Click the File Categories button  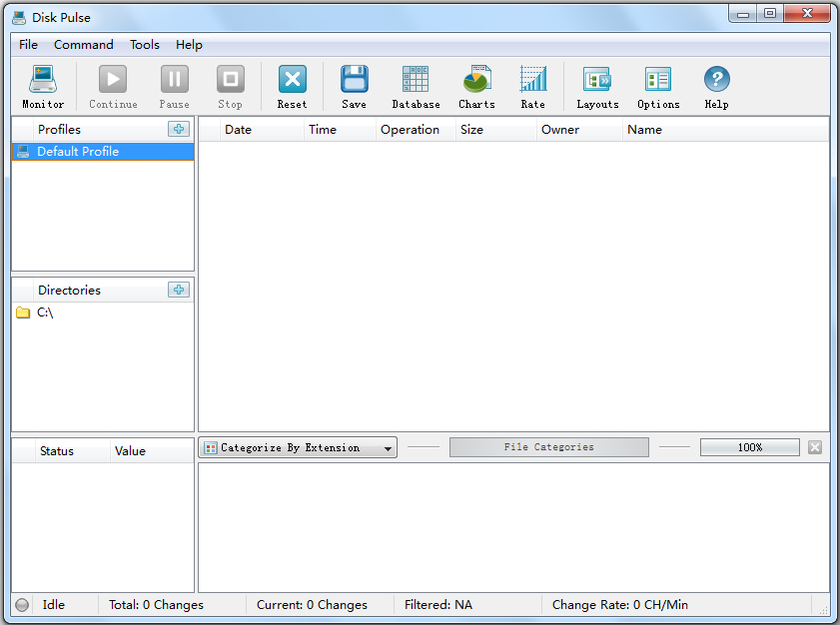tap(549, 447)
